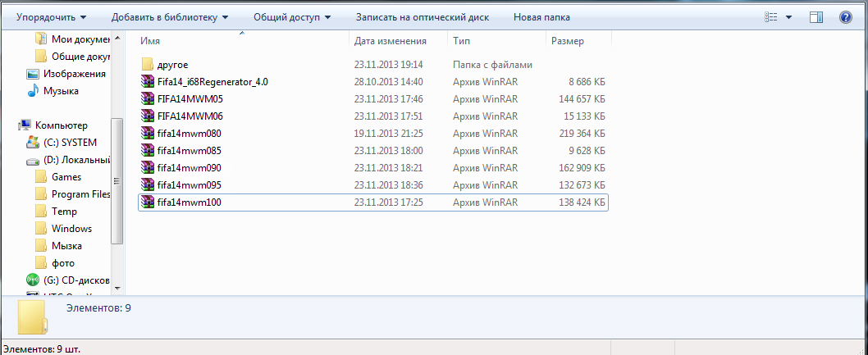Image resolution: width=868 pixels, height=355 pixels.
Task: Select file name fifa14mwm090
Action: click(190, 167)
